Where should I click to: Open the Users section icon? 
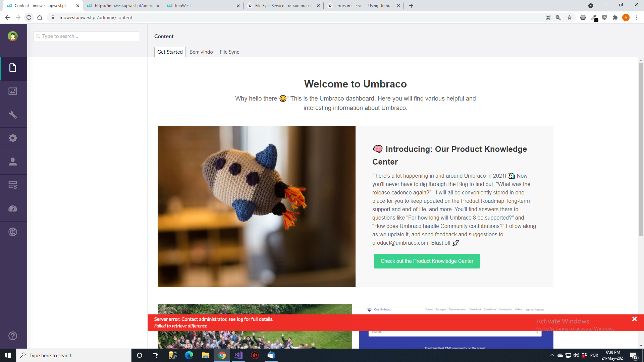click(x=13, y=162)
